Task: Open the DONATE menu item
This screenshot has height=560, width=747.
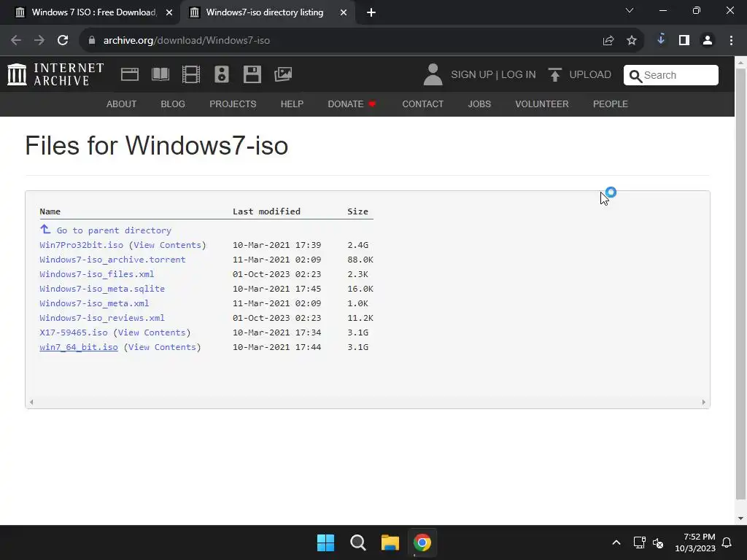Action: (x=352, y=104)
